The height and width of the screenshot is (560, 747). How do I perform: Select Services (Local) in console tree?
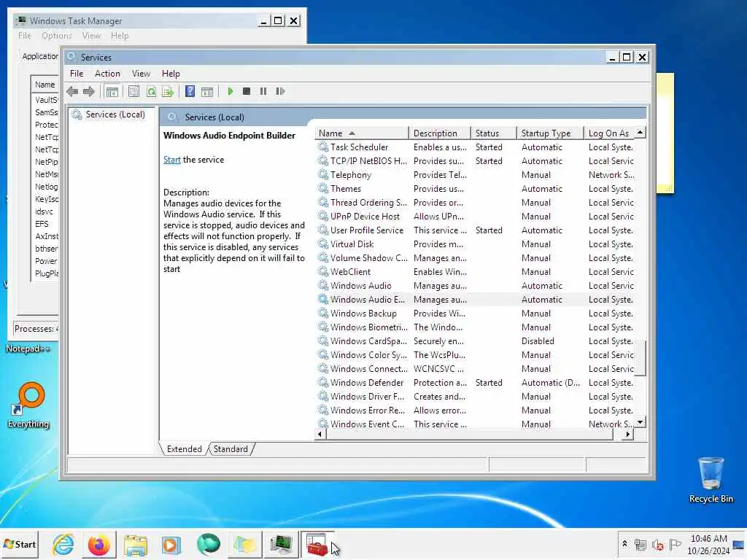[x=115, y=114]
